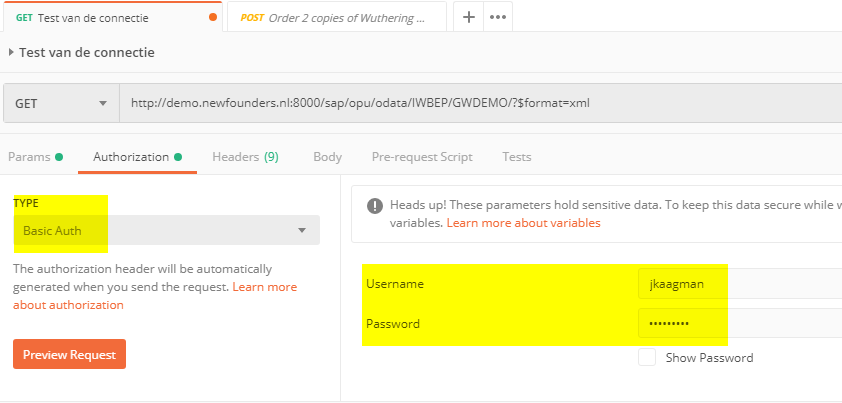The image size is (842, 403).
Task: Open the three-dots tab options menu
Action: pyautogui.click(x=499, y=17)
